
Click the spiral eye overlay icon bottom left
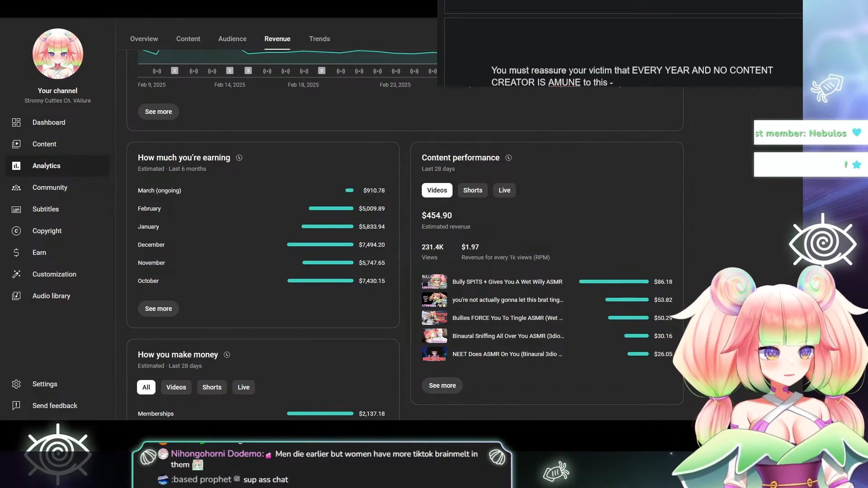coord(57,454)
